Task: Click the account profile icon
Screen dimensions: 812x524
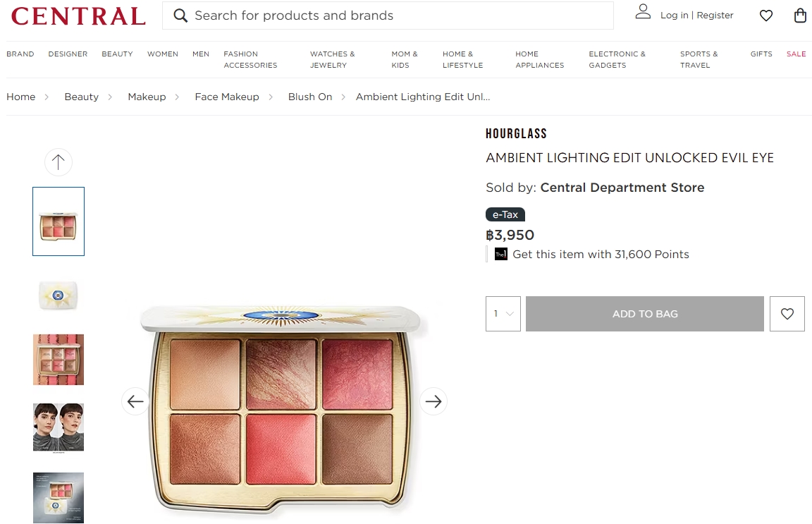Action: coord(643,14)
